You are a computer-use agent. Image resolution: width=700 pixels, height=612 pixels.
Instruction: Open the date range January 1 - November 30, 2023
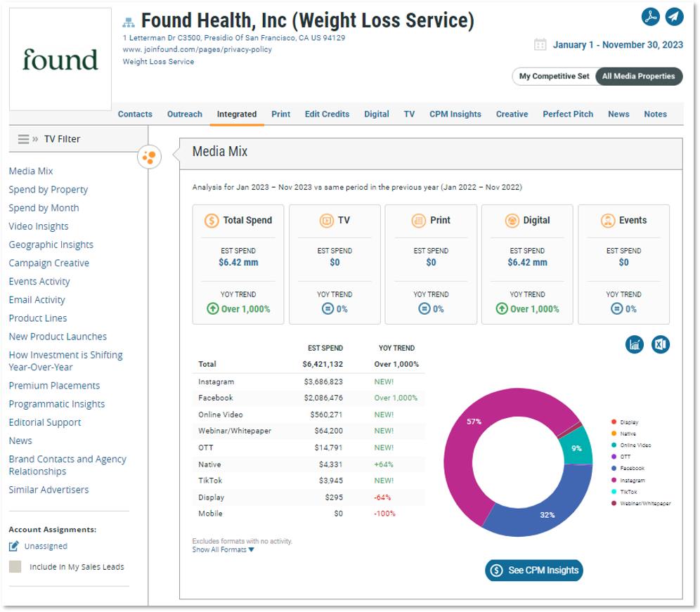point(618,45)
